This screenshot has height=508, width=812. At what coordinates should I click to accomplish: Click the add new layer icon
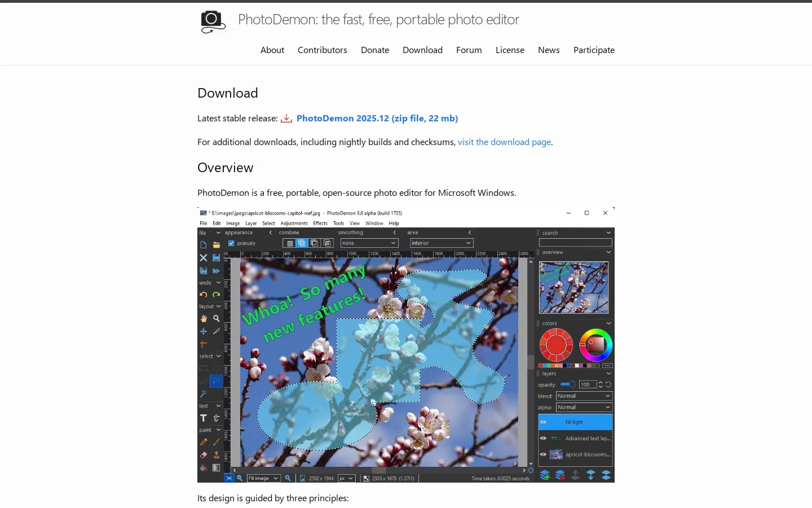[545, 475]
